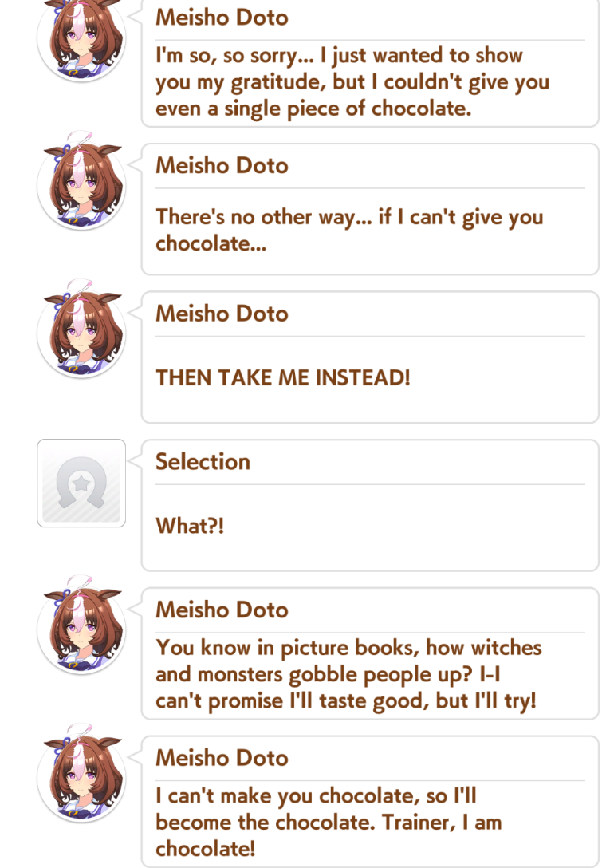Screen dimensions: 606x868
Task: Tap the horseshoe star Selection icon
Action: [x=81, y=483]
